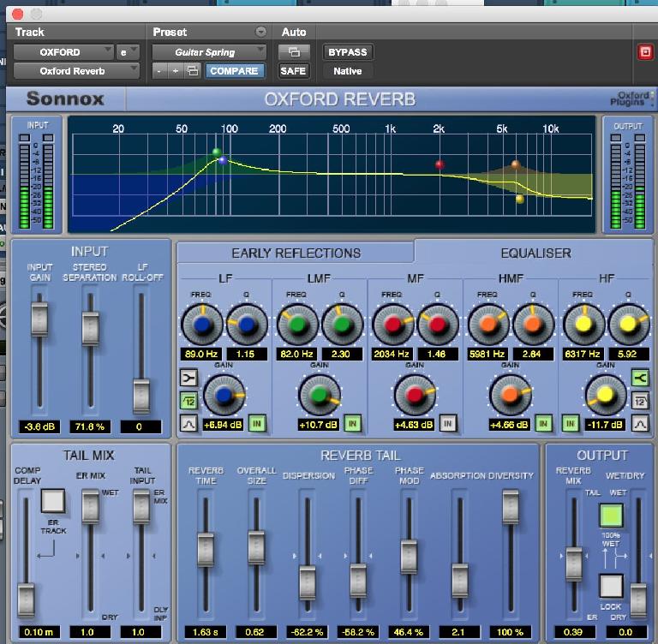Toggle the green 100% Wet button
Viewport: 658px width, 644px height.
pos(611,516)
